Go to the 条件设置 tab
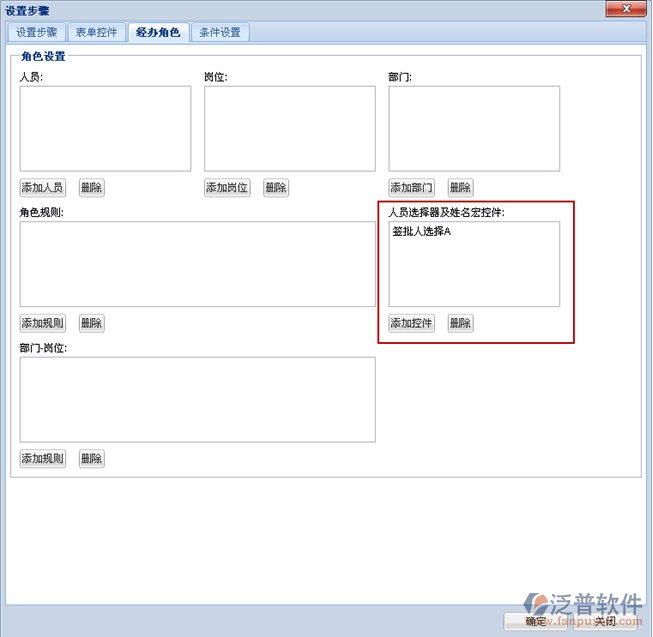Viewport: 653px width, 637px height. (x=220, y=32)
